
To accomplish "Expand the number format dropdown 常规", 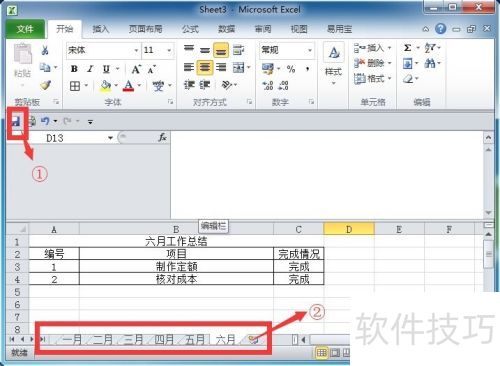I will click(310, 50).
